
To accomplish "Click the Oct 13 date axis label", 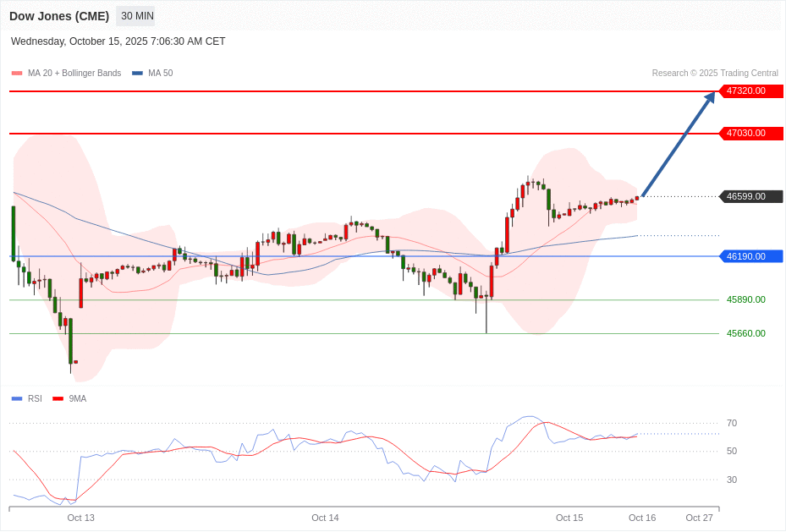I will [81, 518].
